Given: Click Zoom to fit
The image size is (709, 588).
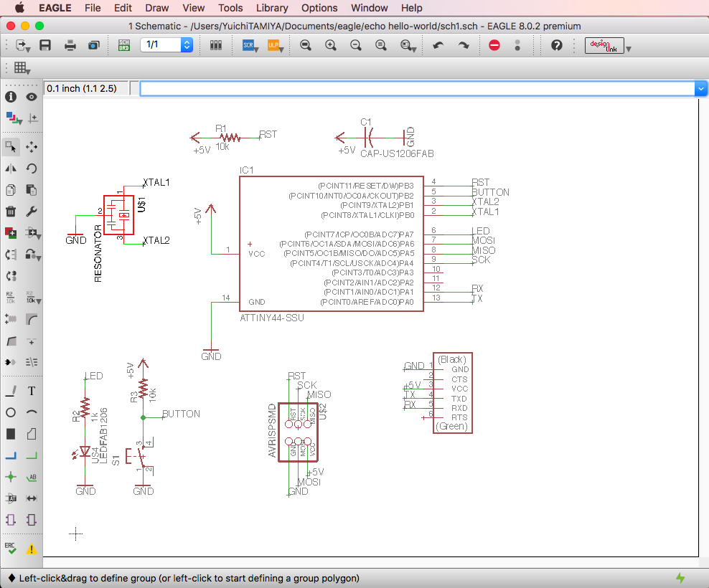Looking at the screenshot, I should tap(306, 45).
